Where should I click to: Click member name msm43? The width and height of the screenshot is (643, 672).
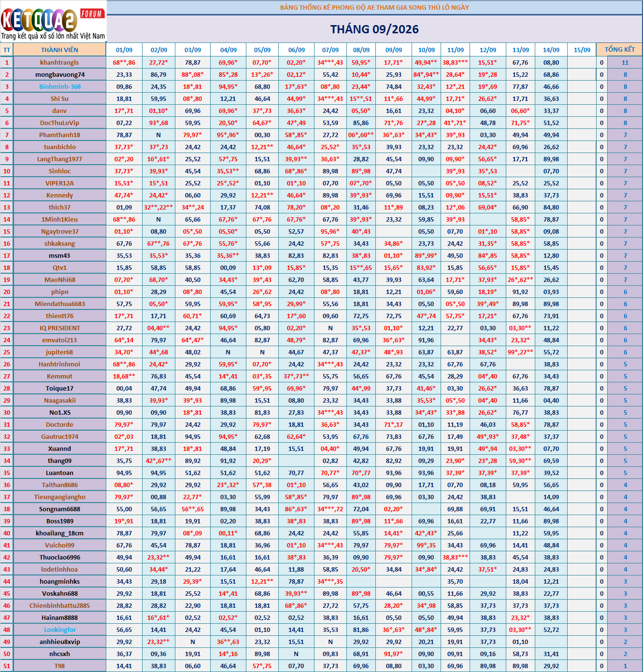(59, 255)
